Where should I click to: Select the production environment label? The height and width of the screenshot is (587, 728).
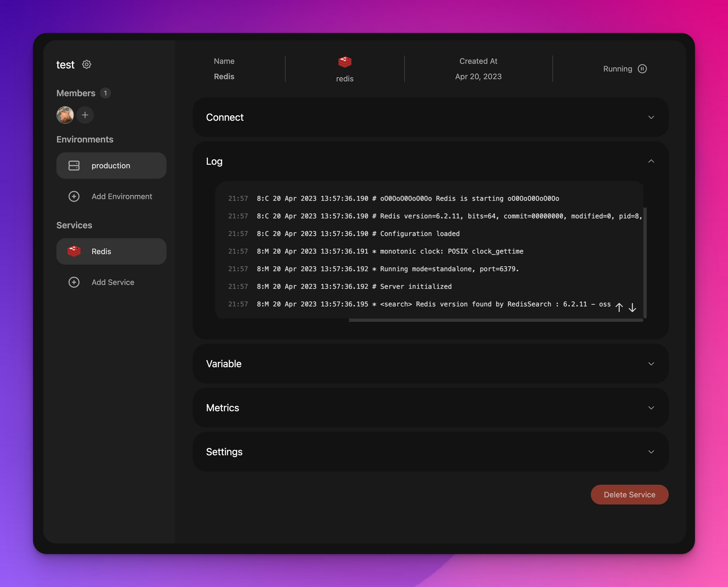111,165
